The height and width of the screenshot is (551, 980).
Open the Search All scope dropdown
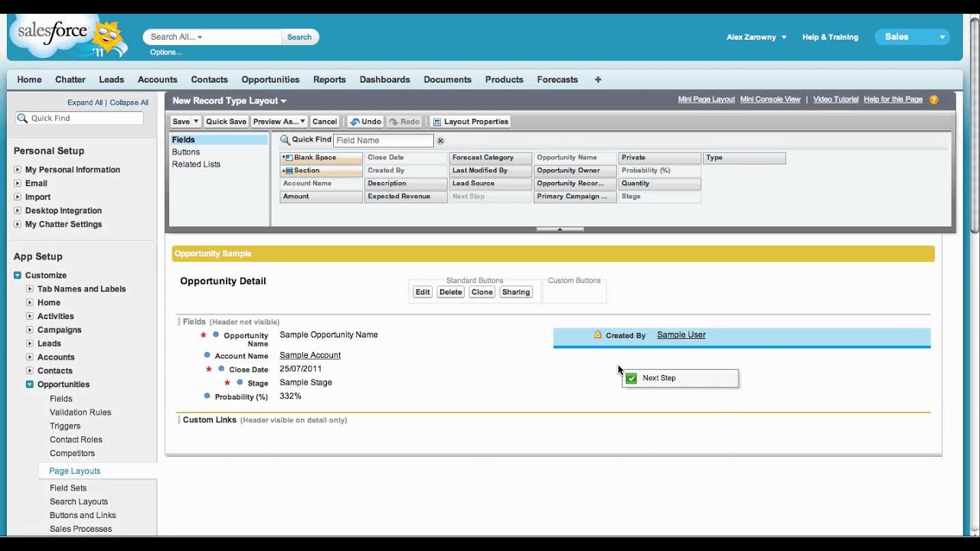coord(200,37)
